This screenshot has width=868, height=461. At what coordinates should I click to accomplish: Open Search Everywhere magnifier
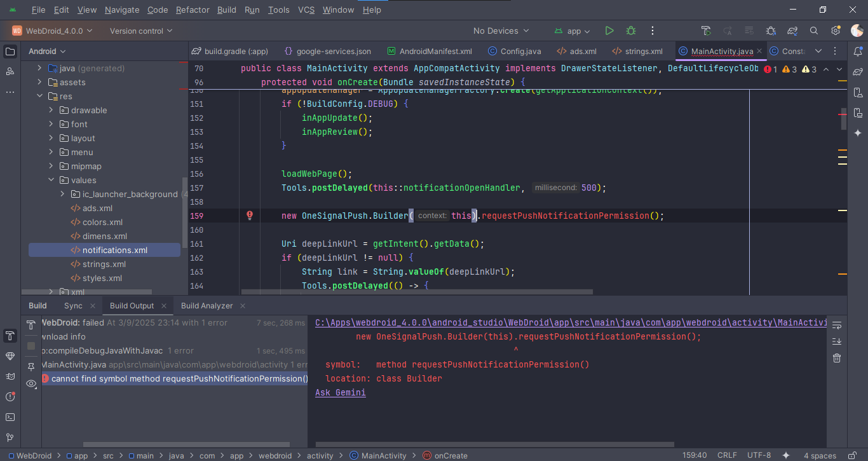(x=814, y=31)
